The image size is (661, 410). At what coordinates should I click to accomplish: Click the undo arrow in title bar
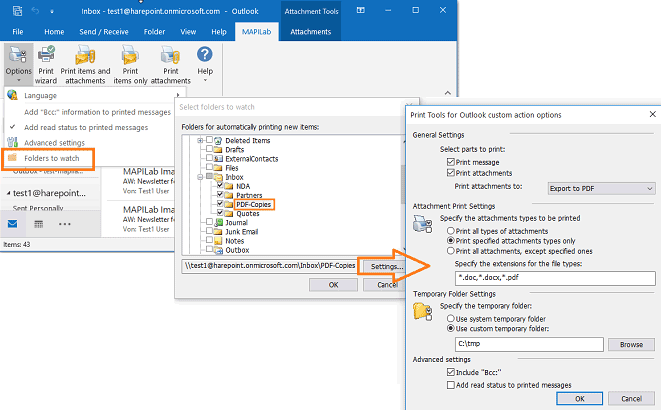[35, 11]
